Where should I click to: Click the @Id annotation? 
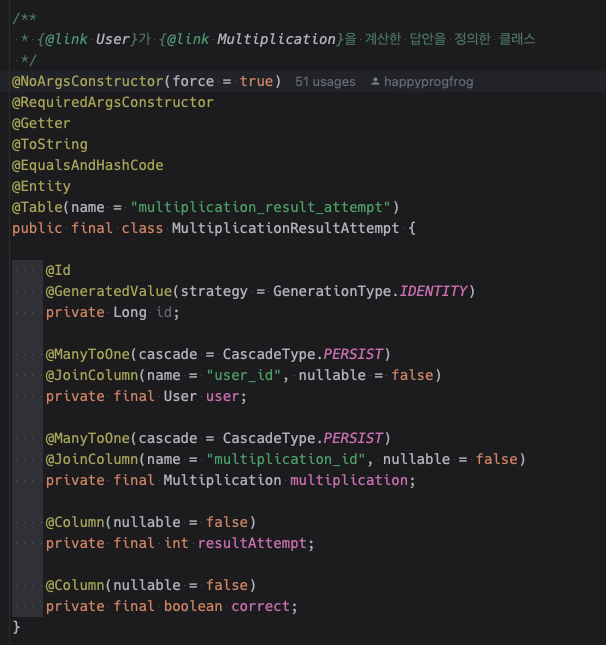coord(58,270)
